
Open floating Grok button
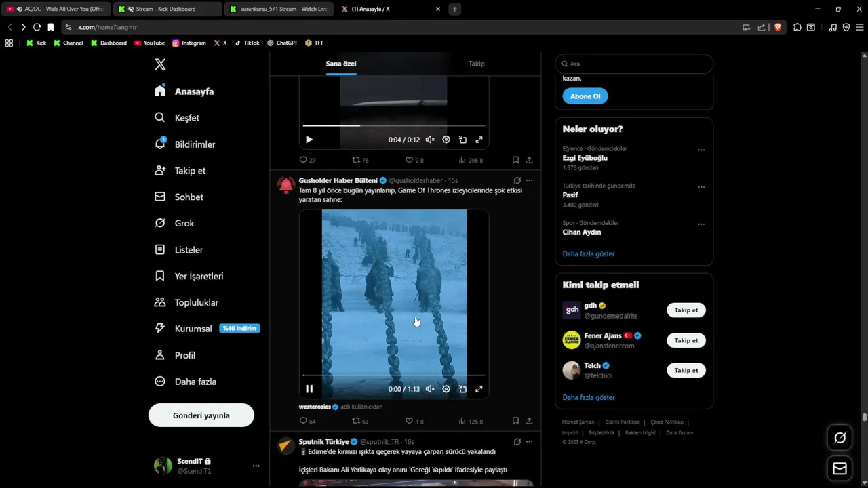pyautogui.click(x=840, y=438)
